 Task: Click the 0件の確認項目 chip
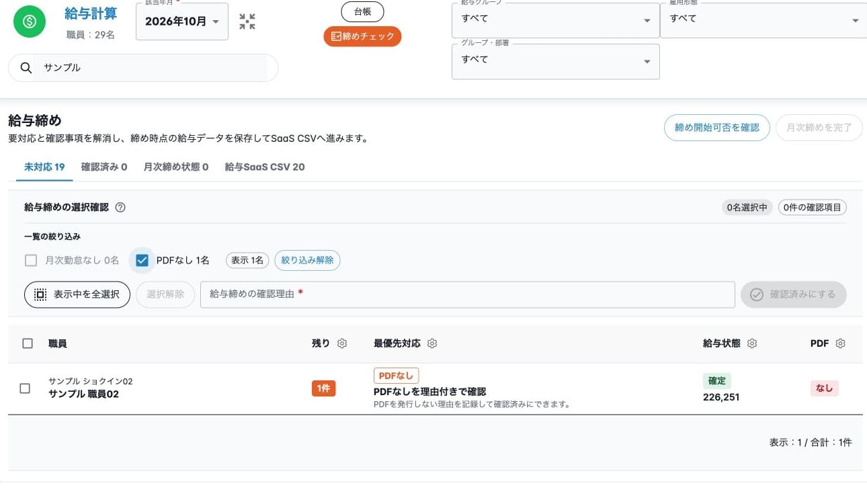tap(813, 208)
